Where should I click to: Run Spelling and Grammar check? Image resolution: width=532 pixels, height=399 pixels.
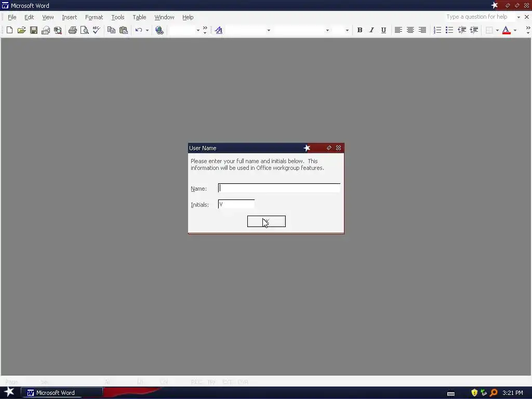pos(96,30)
